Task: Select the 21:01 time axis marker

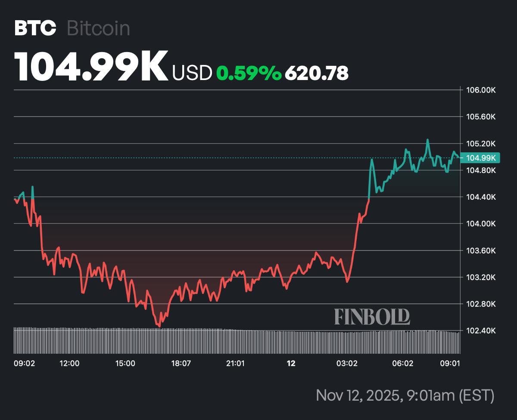Action: (235, 363)
